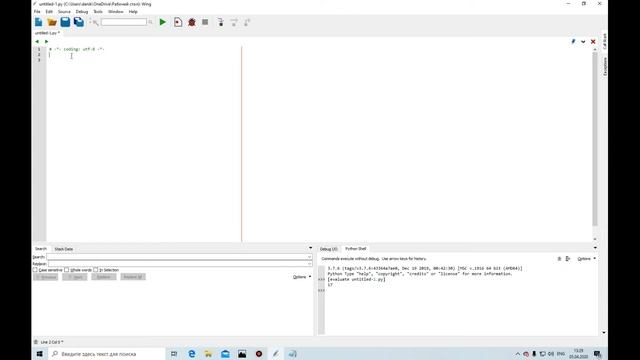Click the Save All toolbar icon

pos(79,22)
